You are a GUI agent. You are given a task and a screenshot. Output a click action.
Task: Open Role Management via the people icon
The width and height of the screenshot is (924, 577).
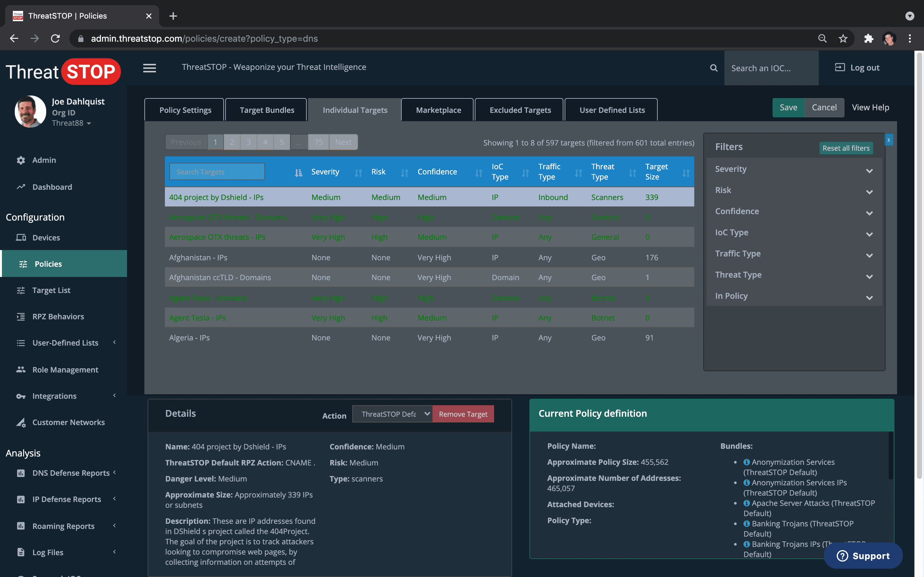pyautogui.click(x=21, y=369)
